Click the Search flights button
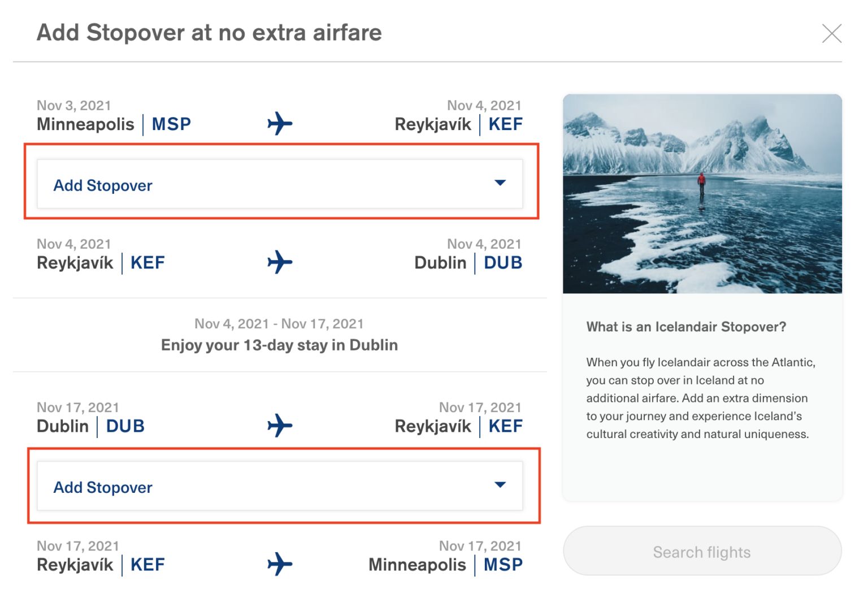This screenshot has height=598, width=868. tap(701, 551)
